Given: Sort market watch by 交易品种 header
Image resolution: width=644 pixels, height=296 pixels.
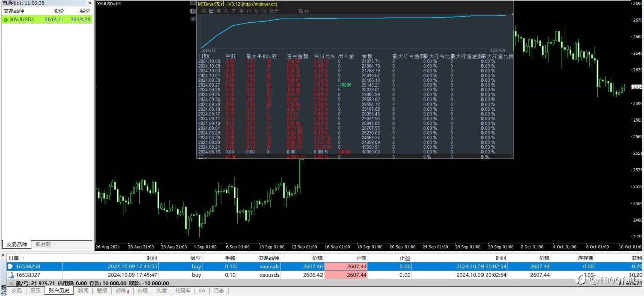Looking at the screenshot, I should 14,11.
